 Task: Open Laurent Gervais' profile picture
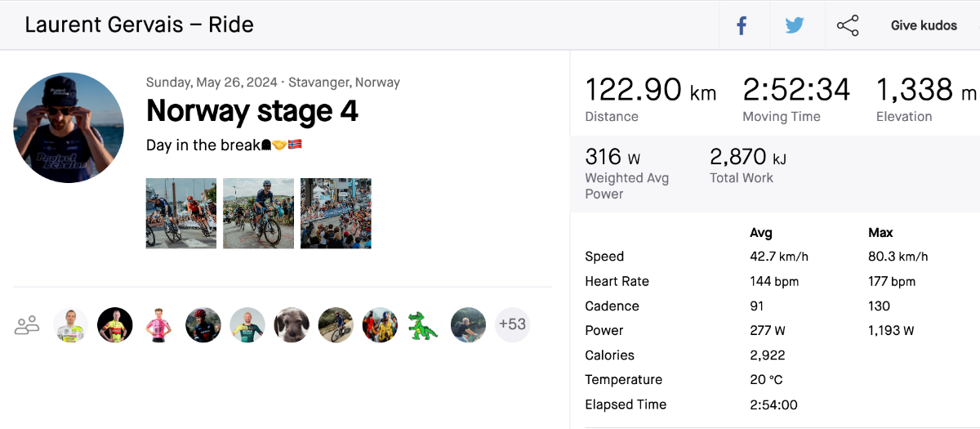pos(69,127)
